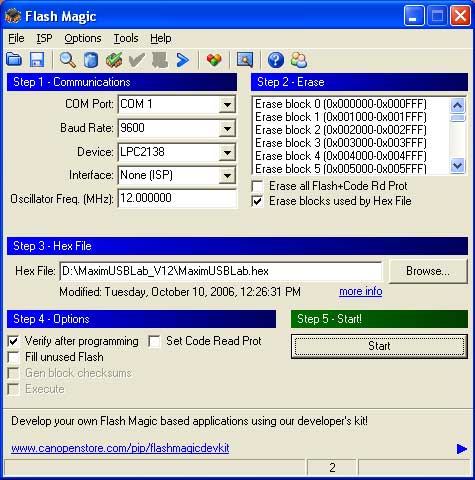This screenshot has height=480, width=475.
Task: Select Erase block 2 row
Action: coord(341,130)
